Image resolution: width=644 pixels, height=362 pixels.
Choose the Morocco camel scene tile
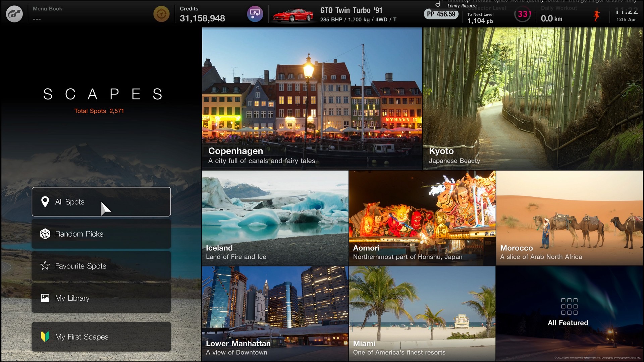coord(569,218)
